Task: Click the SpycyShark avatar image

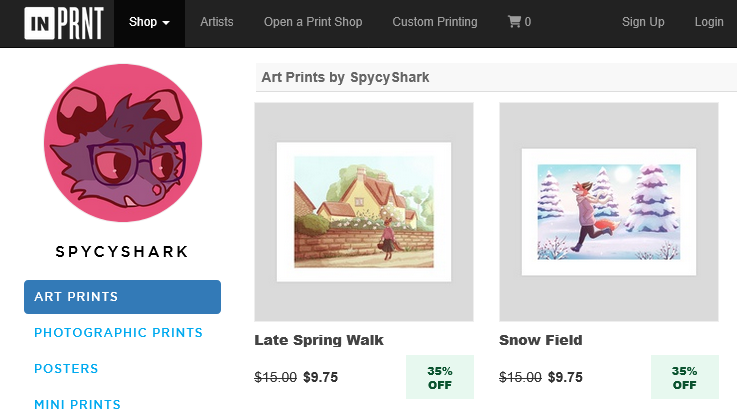Action: click(122, 143)
